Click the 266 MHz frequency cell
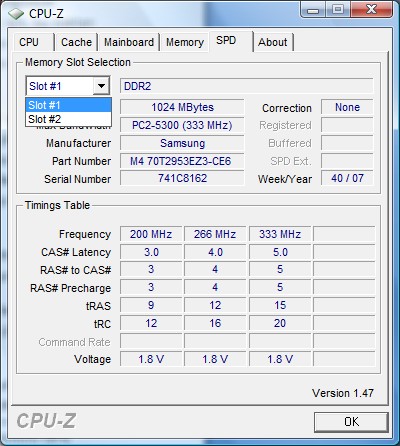Screen dimensions: 400x446 [x=215, y=234]
